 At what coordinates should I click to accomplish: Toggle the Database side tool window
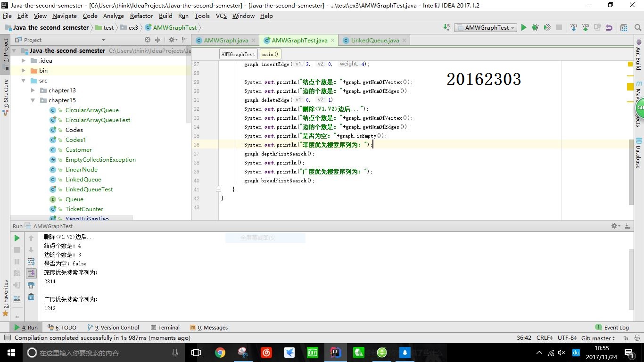tap(638, 153)
